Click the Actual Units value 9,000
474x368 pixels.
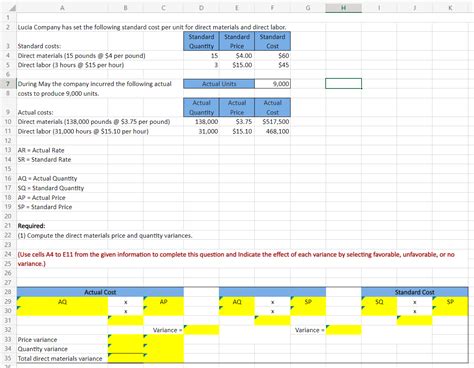(x=272, y=84)
